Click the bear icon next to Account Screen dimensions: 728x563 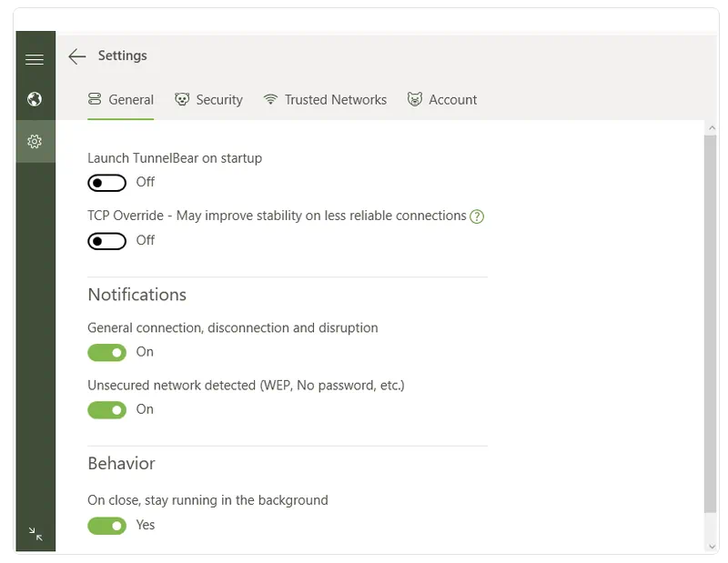point(416,99)
